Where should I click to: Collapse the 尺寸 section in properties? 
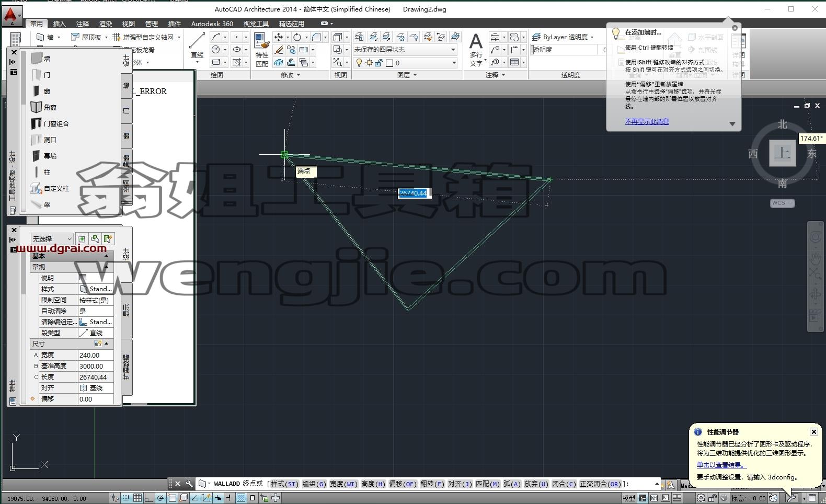(106, 343)
